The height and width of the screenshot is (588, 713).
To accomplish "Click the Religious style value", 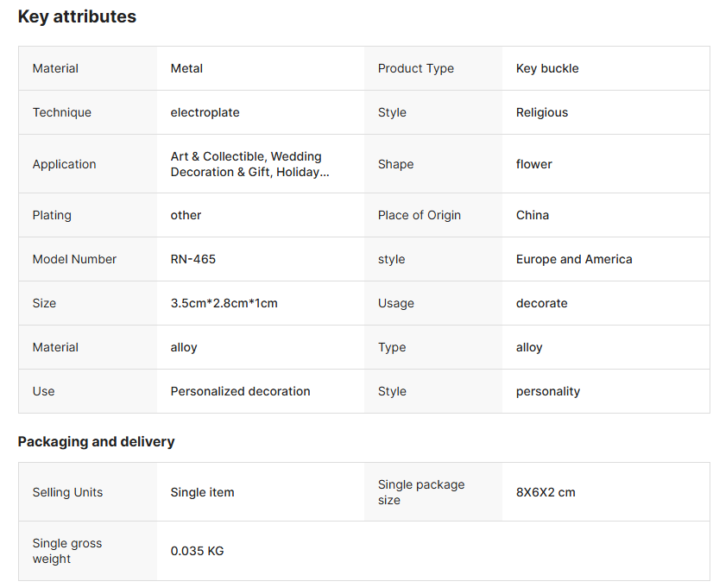I will tap(541, 112).
